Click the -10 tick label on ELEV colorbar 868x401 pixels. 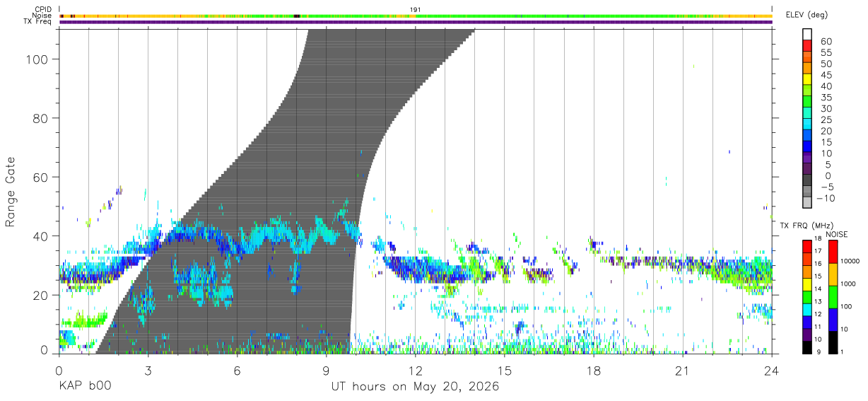(x=826, y=198)
